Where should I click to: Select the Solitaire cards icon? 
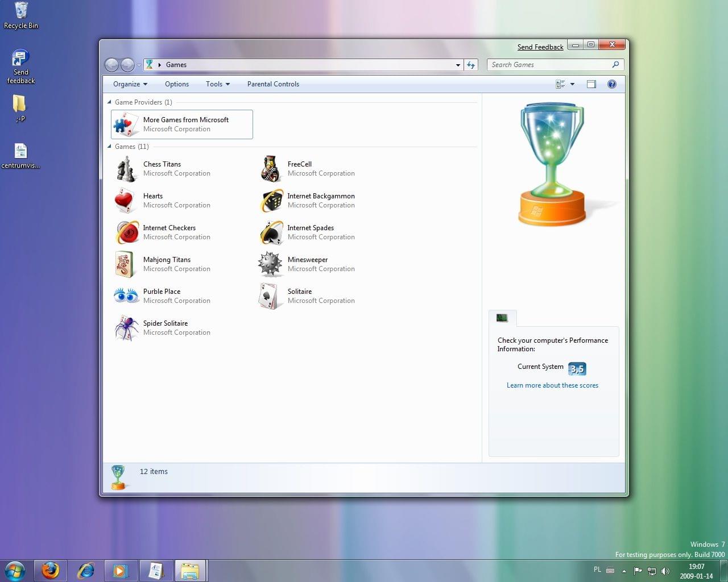click(x=269, y=296)
